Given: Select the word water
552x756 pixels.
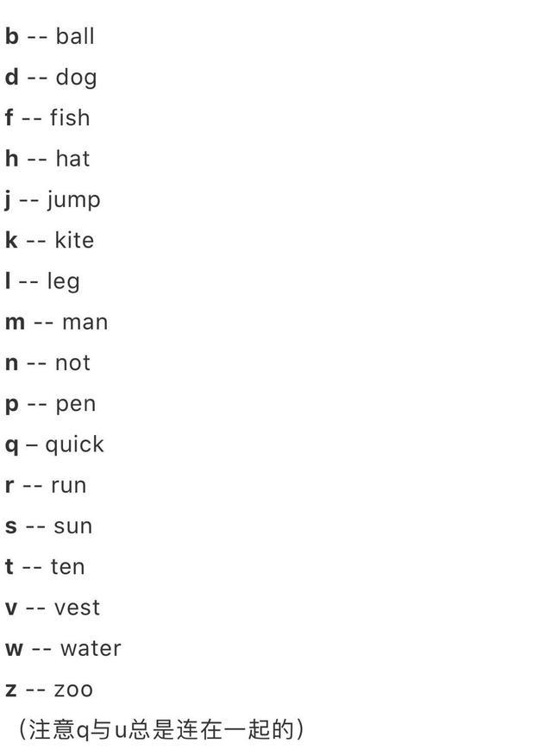Looking at the screenshot, I should pyautogui.click(x=91, y=649).
